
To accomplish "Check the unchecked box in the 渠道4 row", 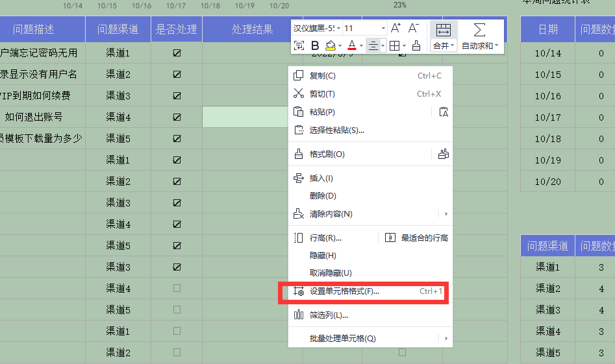I will [x=177, y=288].
